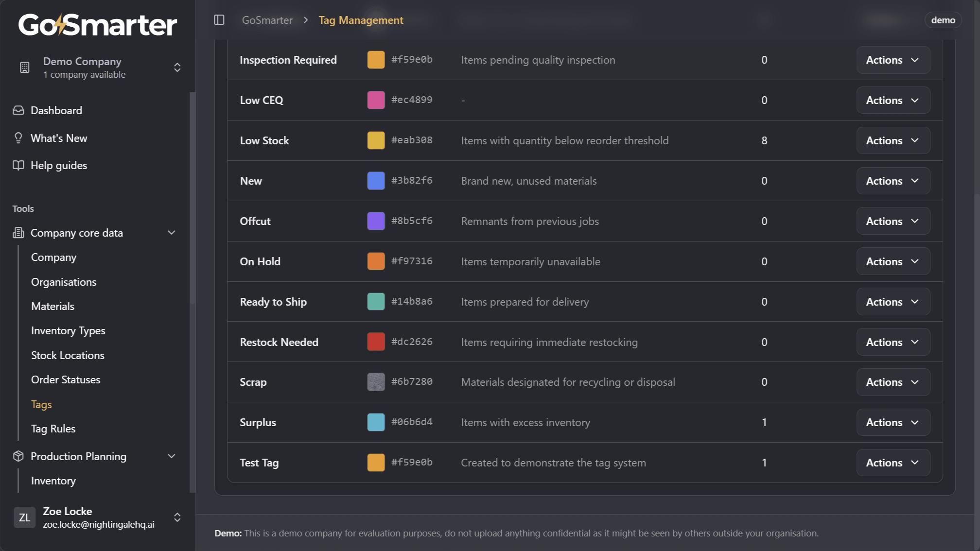The width and height of the screenshot is (980, 551).
Task: Click Actions for the Surplus tag
Action: (892, 422)
